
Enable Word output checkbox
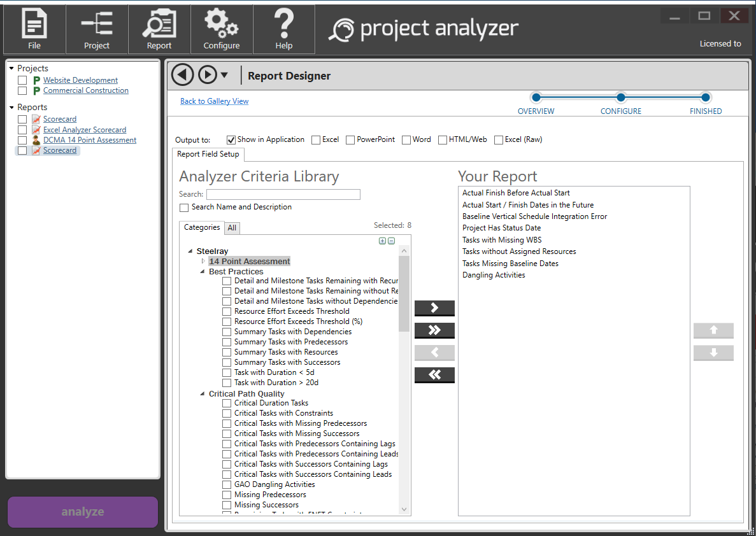point(406,140)
